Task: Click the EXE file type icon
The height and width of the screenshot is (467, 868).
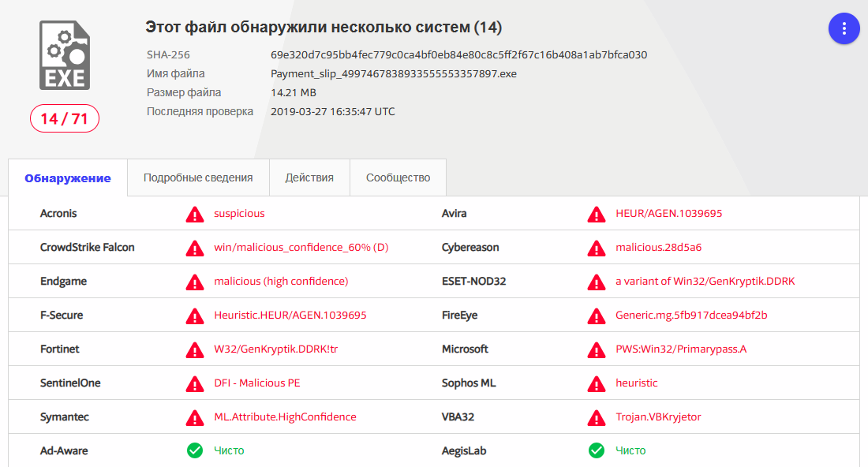Action: [x=65, y=54]
